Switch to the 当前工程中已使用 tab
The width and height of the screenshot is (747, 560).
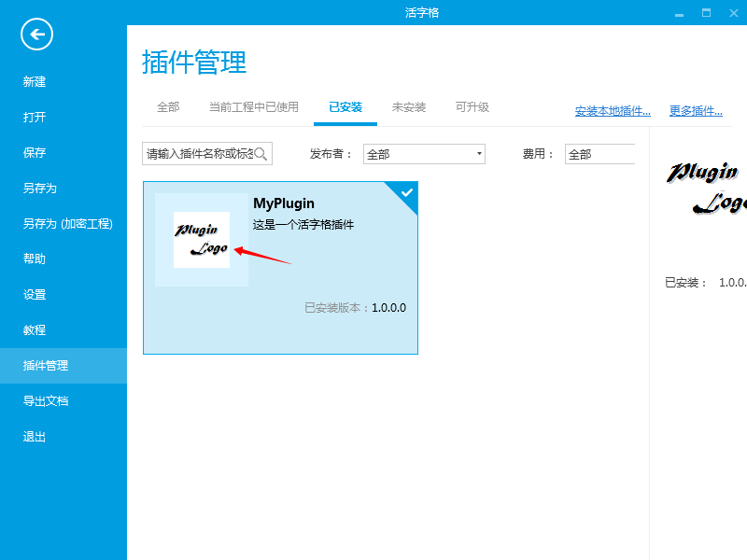254,107
